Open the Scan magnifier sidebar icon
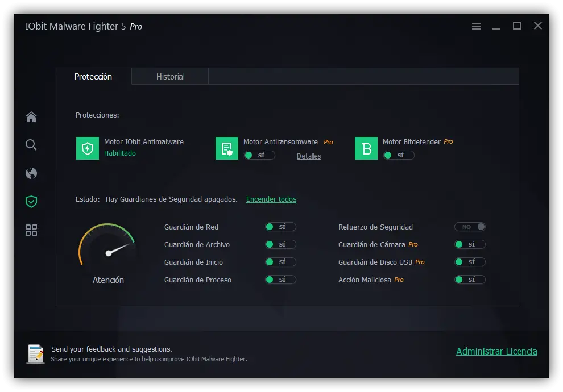Screen dimensions: 563x392 click(31, 145)
